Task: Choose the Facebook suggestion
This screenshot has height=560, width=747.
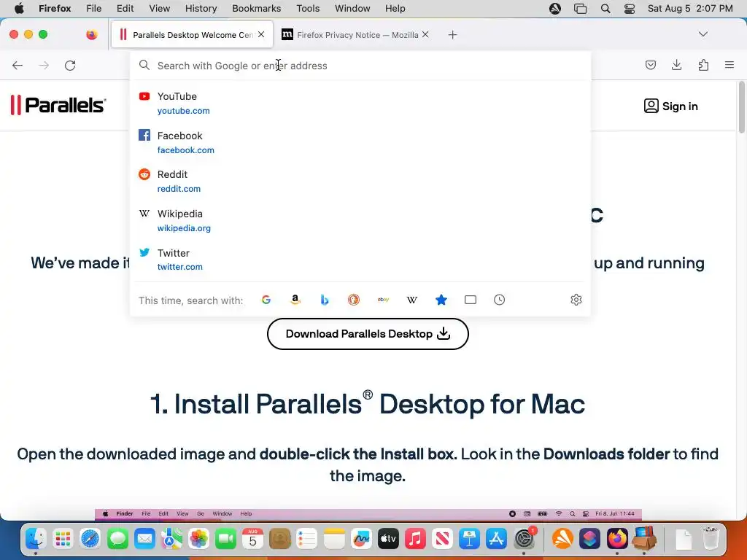Action: tap(360, 142)
